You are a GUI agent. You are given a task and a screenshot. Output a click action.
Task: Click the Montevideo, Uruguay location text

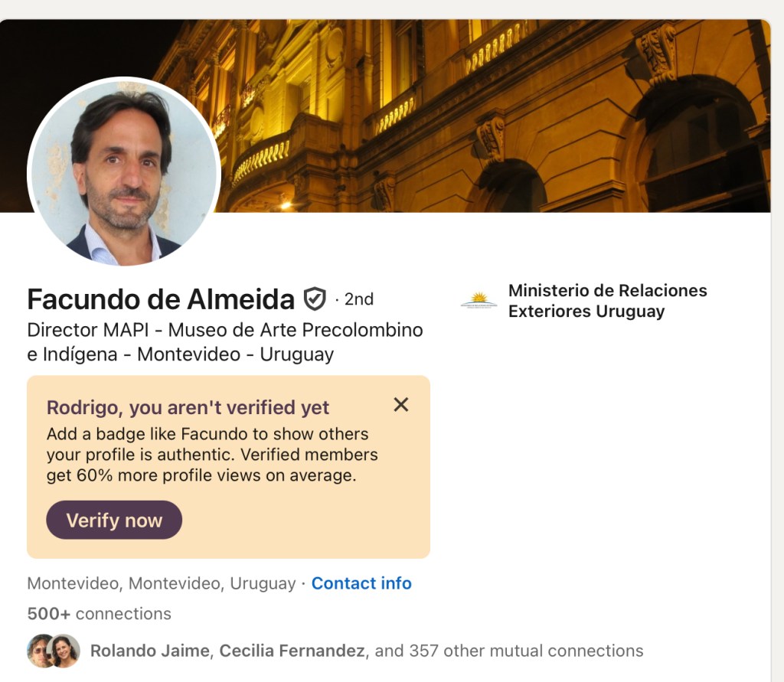(x=161, y=583)
